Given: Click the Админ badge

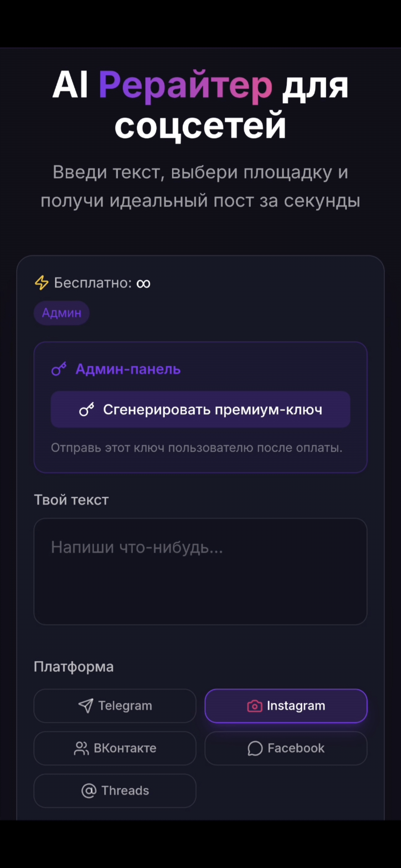Looking at the screenshot, I should 61,313.
